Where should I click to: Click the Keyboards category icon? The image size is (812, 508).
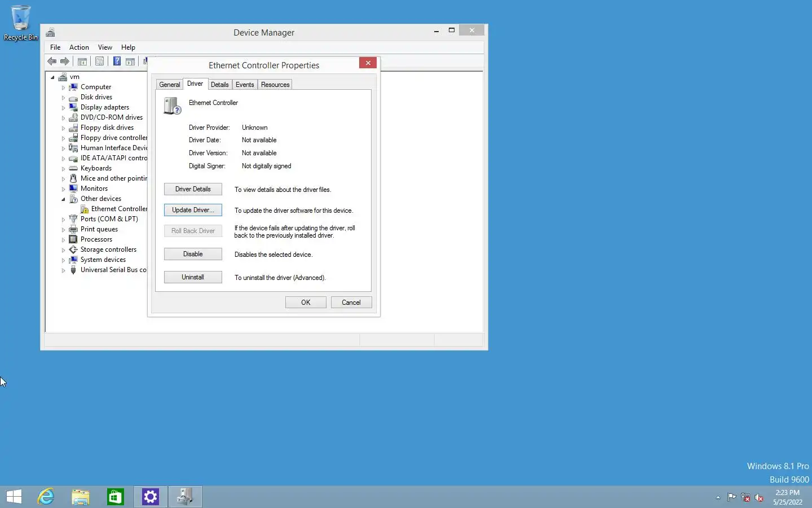pyautogui.click(x=73, y=168)
